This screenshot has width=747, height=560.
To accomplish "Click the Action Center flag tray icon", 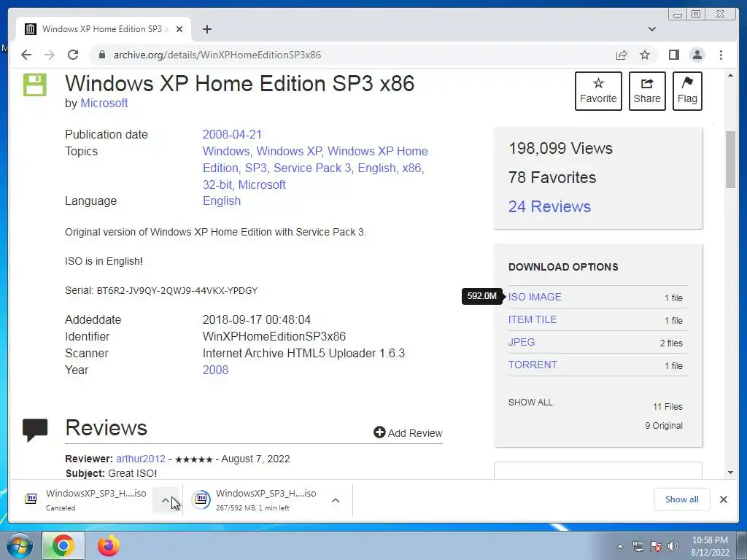I will point(656,546).
